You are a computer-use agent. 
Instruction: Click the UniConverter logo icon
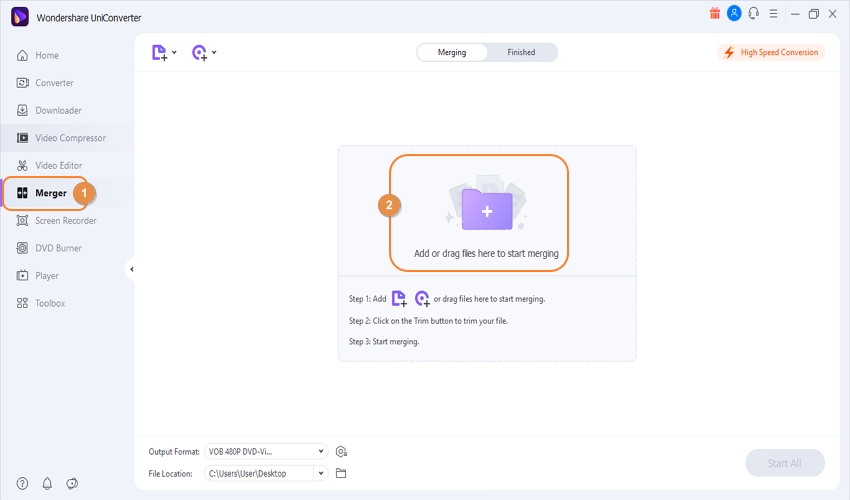[x=20, y=17]
